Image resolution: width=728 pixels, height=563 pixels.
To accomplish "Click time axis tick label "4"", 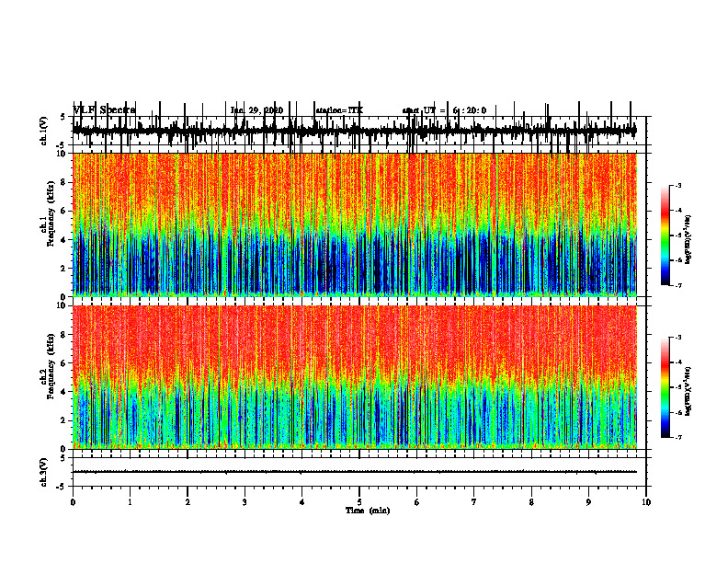I will [301, 502].
